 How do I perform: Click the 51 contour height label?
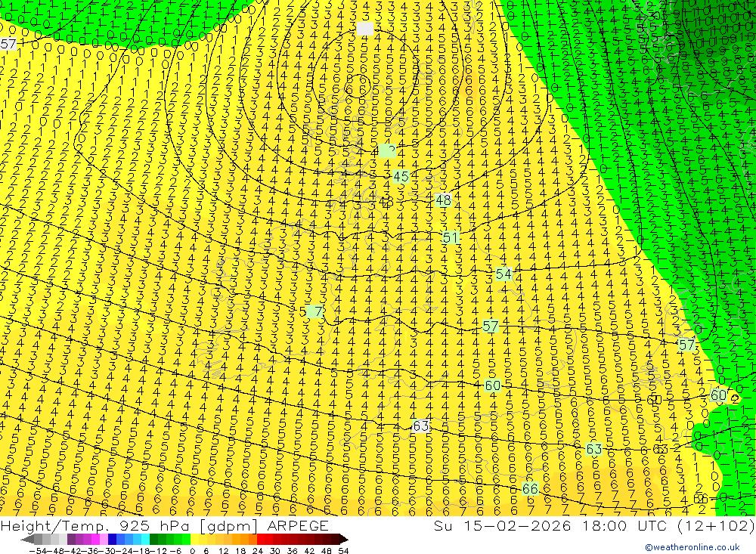(451, 237)
